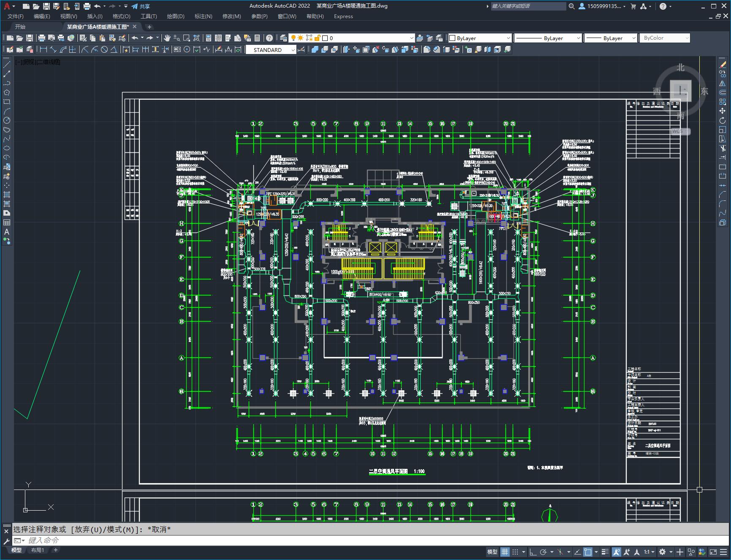Open the Autodesk App Store cart icon
The height and width of the screenshot is (560, 731).
click(633, 6)
